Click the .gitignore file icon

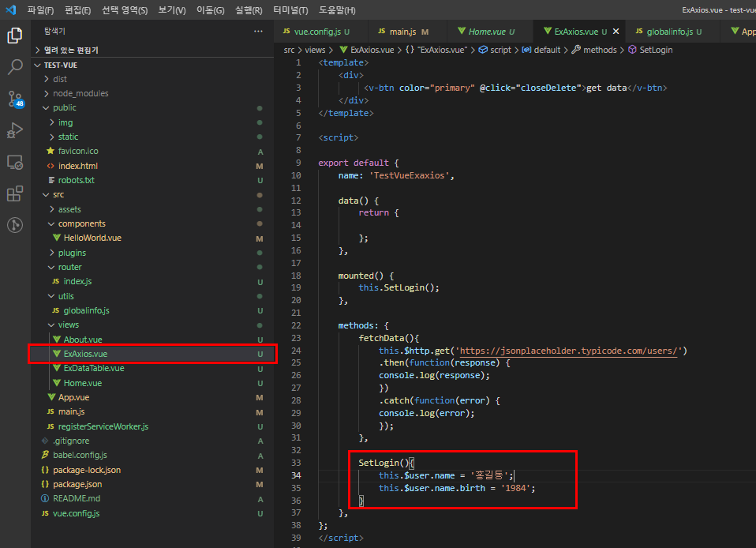(45, 441)
